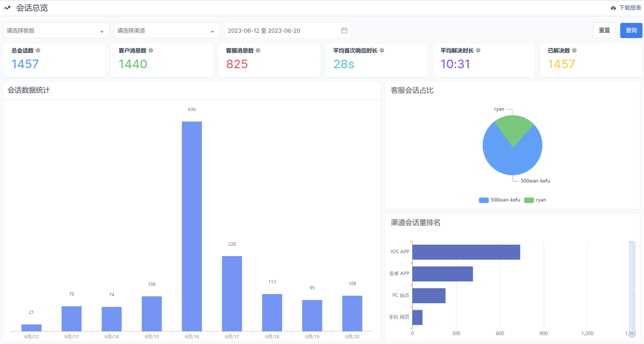Open the date range picker field

tap(281, 30)
